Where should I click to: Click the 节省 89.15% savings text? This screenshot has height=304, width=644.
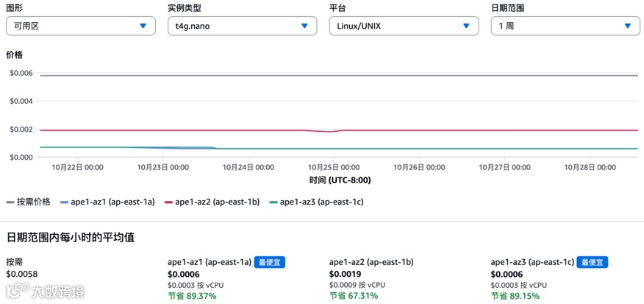515,296
